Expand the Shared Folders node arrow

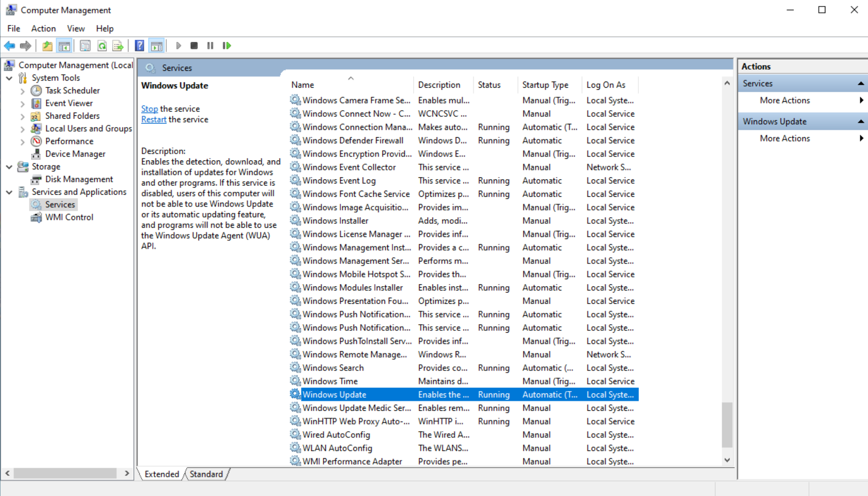pos(23,116)
